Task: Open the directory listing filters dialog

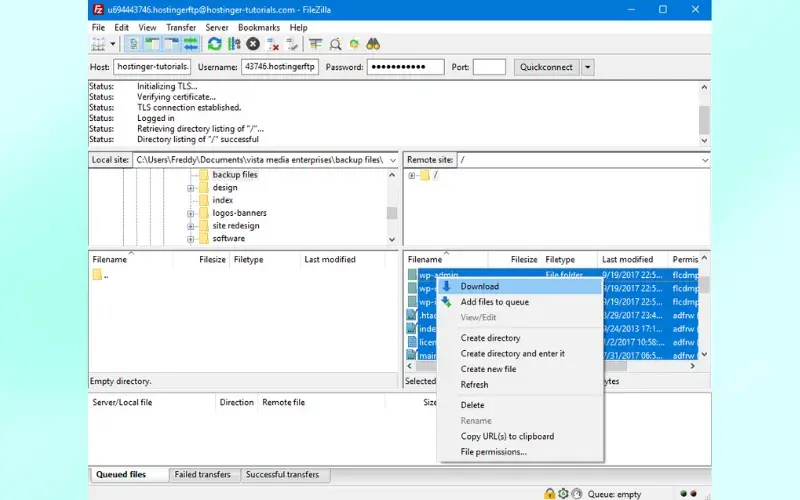Action: [x=316, y=44]
